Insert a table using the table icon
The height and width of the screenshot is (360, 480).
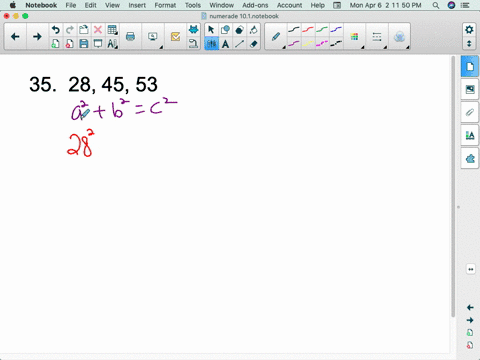tap(112, 30)
